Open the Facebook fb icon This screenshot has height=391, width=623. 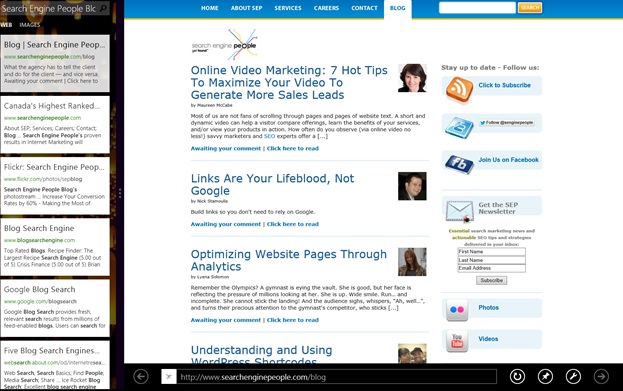459,164
